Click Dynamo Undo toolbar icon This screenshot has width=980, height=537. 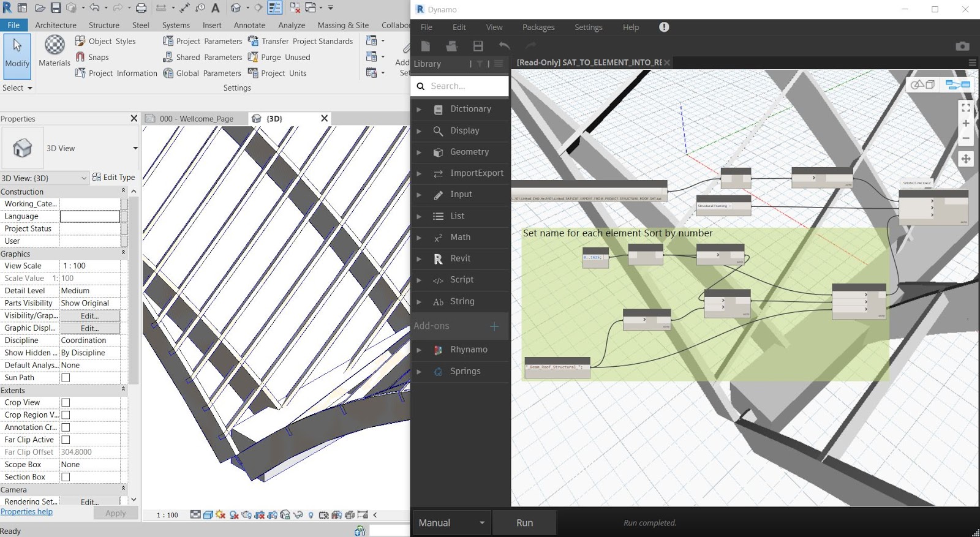[504, 46]
